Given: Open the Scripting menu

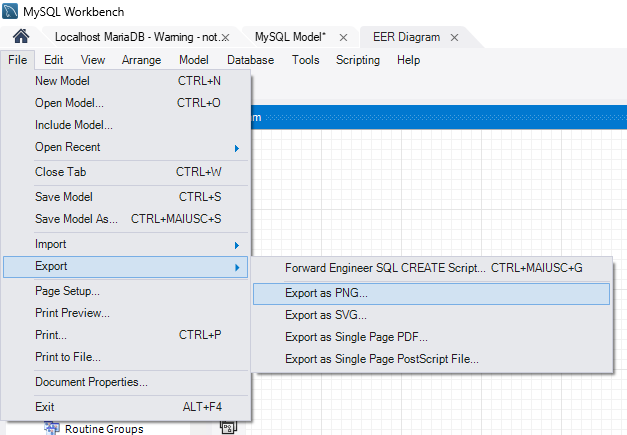Looking at the screenshot, I should pyautogui.click(x=358, y=60).
